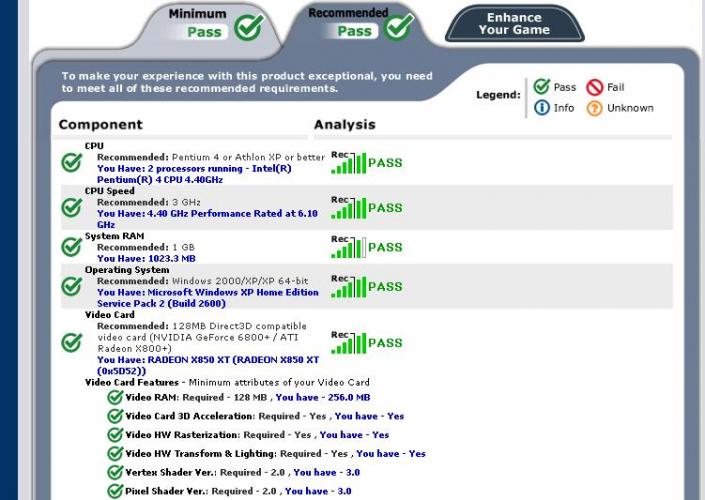Screen dimensions: 705x500
Task: Click the blue Info icon in the legend
Action: (542, 108)
